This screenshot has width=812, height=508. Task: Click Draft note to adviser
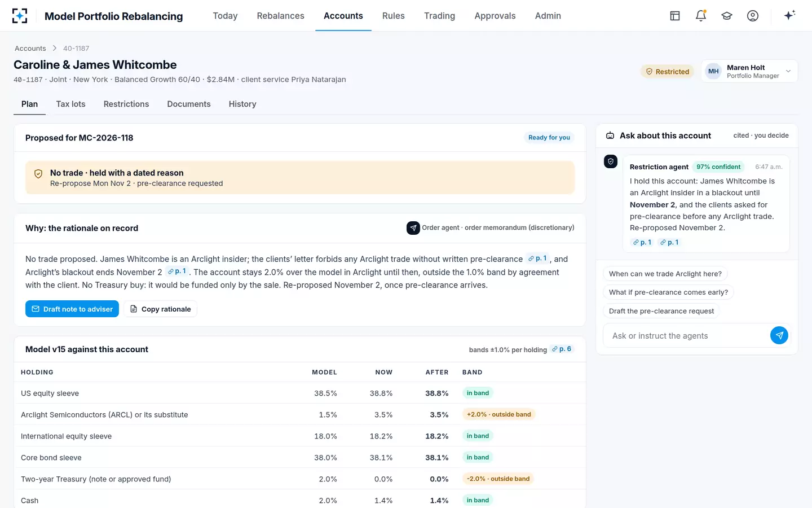(72, 309)
